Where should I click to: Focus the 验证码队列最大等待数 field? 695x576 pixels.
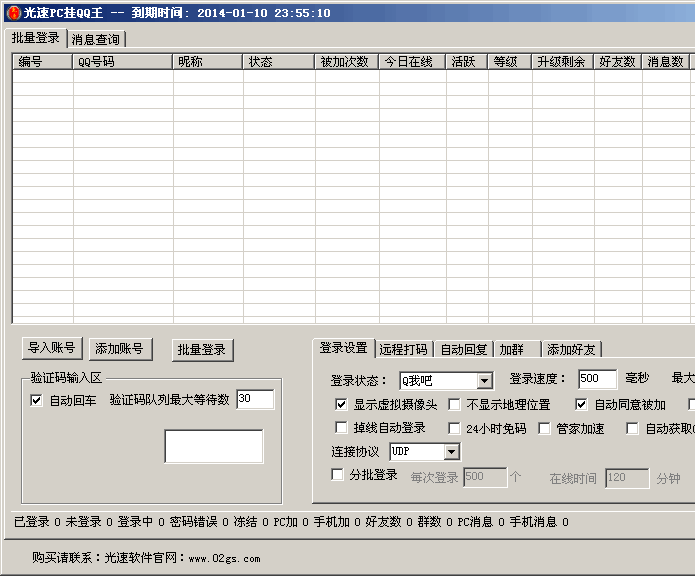tap(254, 399)
